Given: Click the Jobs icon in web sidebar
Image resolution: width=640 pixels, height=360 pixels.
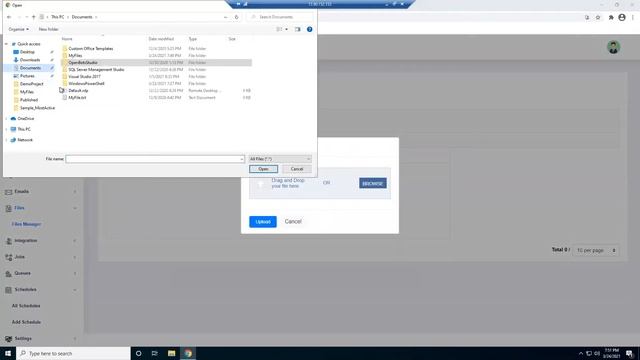Looking at the screenshot, I should tap(9, 257).
